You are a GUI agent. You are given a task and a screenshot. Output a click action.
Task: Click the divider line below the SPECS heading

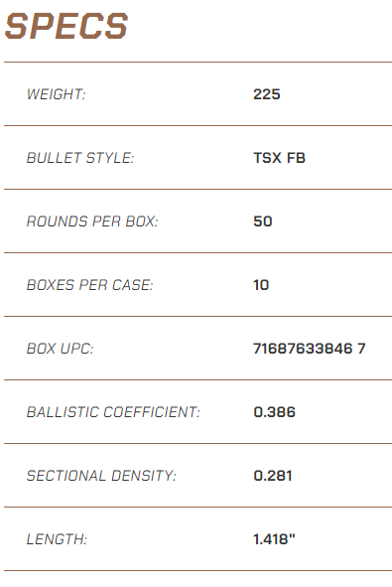pos(197,63)
